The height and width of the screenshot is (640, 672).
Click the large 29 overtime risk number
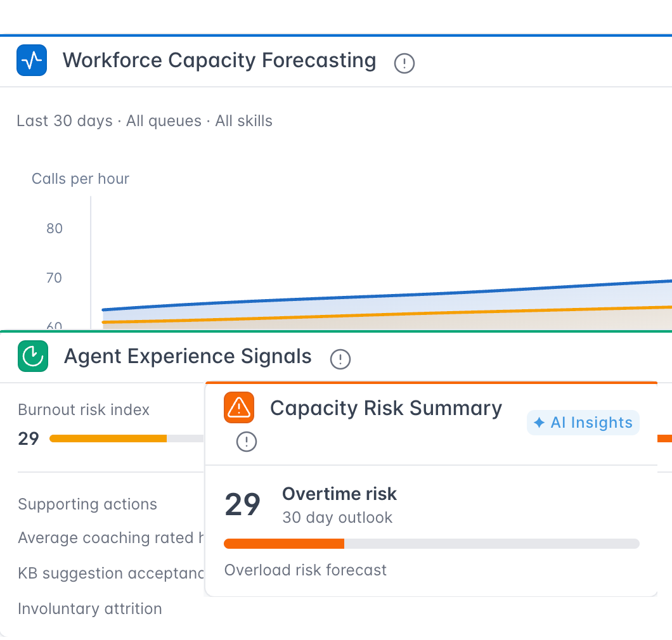(243, 504)
